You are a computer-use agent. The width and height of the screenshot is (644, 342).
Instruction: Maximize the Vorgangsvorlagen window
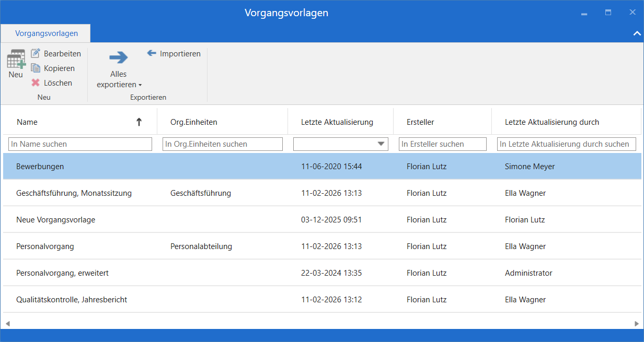coord(608,13)
